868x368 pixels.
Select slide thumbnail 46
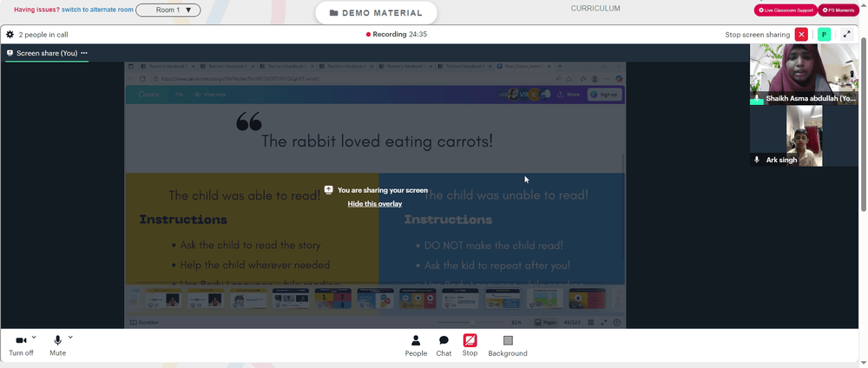545,299
